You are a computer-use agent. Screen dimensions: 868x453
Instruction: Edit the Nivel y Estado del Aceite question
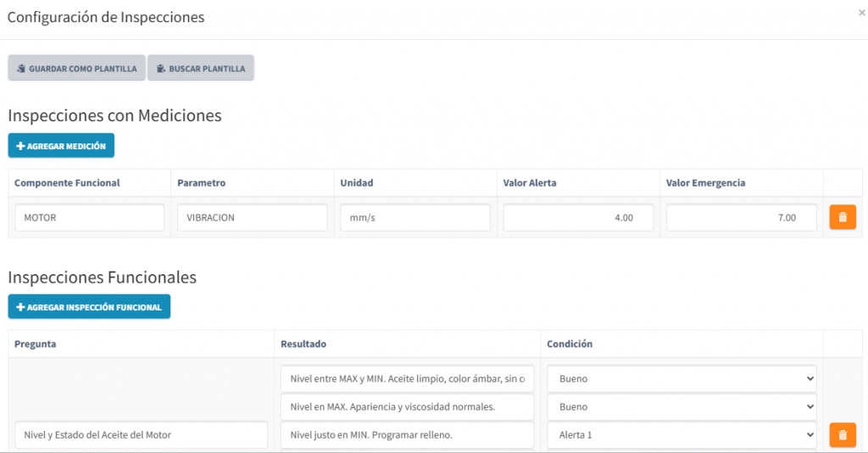(x=141, y=435)
